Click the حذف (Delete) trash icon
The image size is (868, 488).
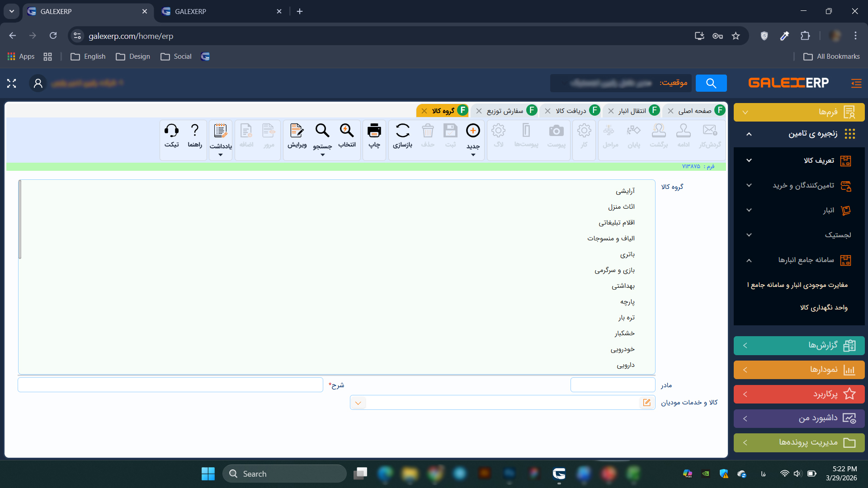point(428,131)
